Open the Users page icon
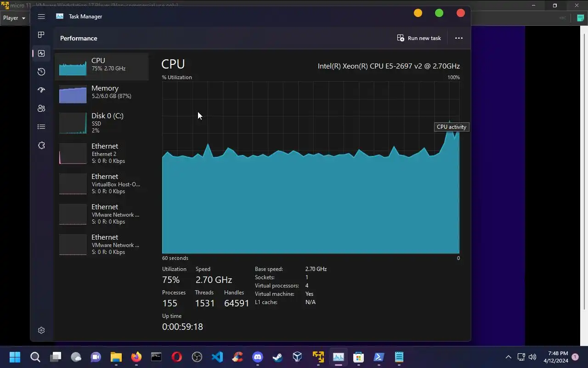This screenshot has height=368, width=588. click(x=41, y=109)
